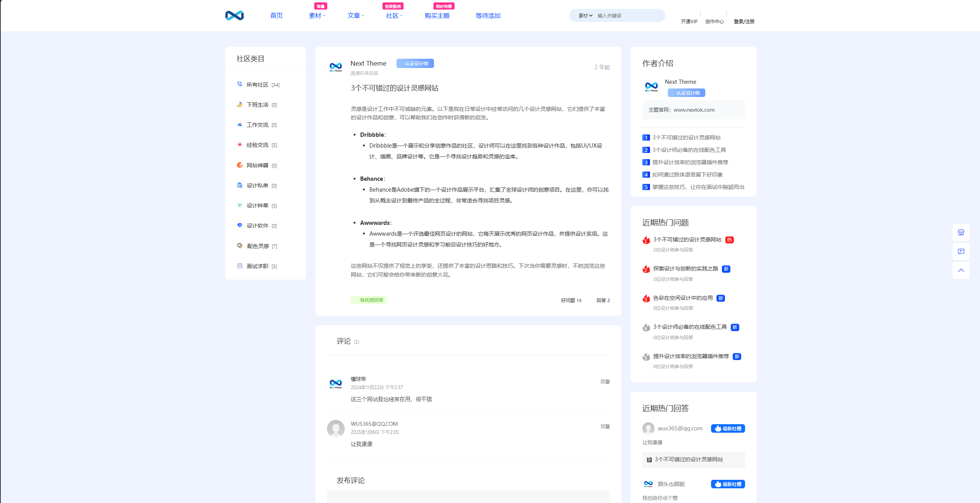The width and height of the screenshot is (980, 503).
Task: Open author article 如何通过肢体语言留下好印象
Action: tap(687, 175)
